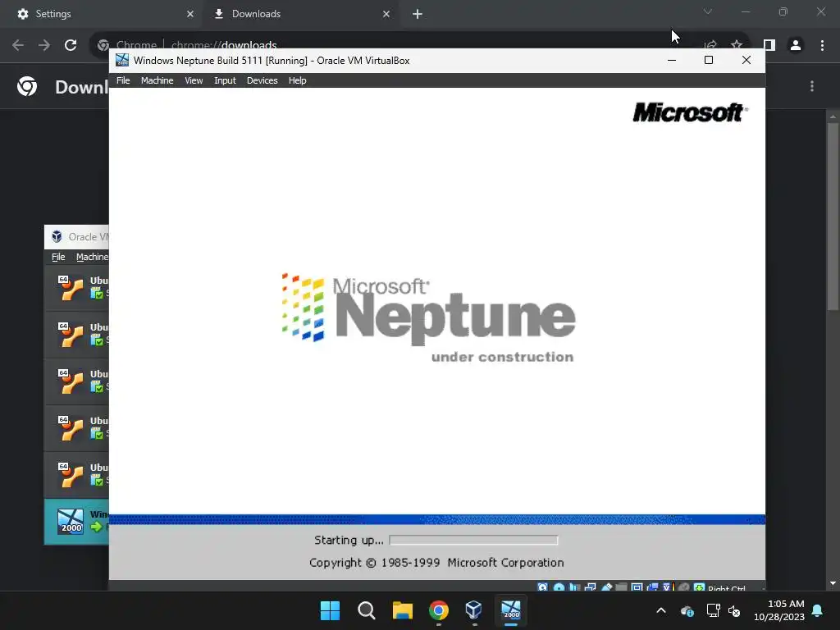The width and height of the screenshot is (840, 630).
Task: Go forward in Chrome
Action: pos(44,45)
